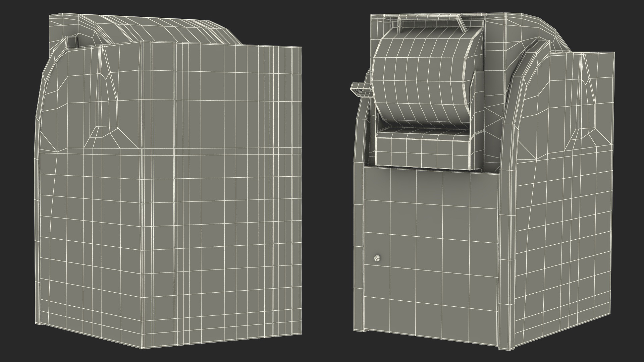Click the small latch atop the left model
This screenshot has height=362, width=644.
[72, 42]
